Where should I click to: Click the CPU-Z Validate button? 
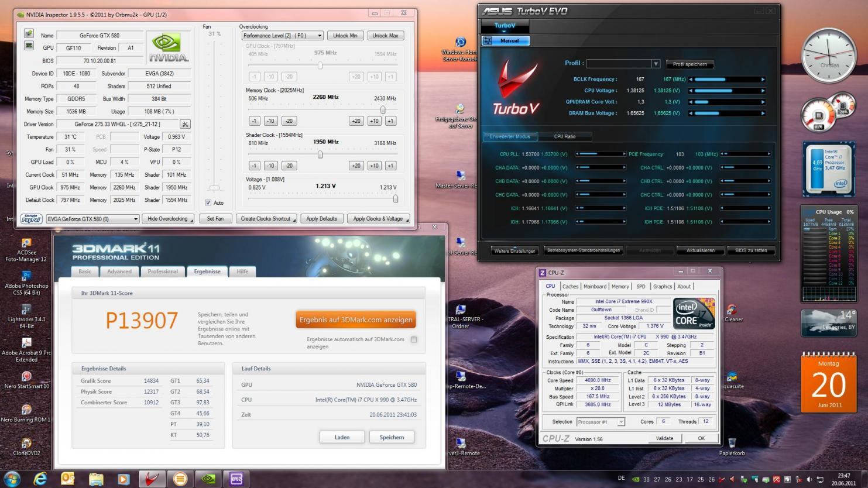(x=664, y=438)
